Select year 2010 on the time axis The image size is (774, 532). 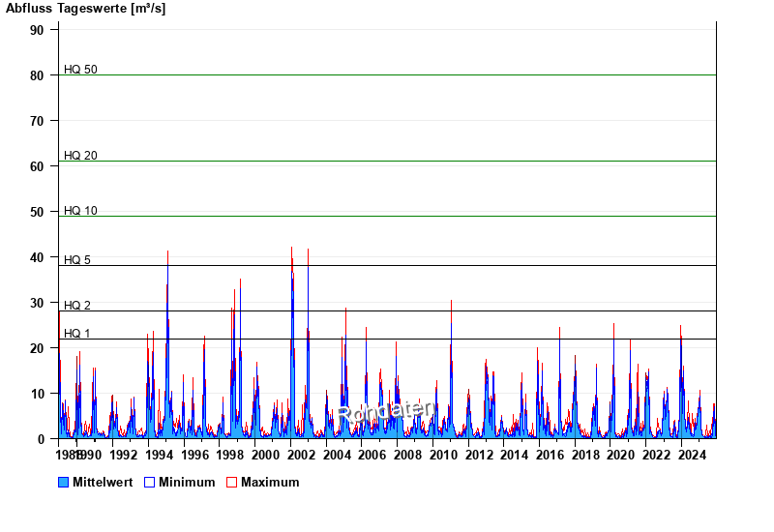[x=443, y=455]
